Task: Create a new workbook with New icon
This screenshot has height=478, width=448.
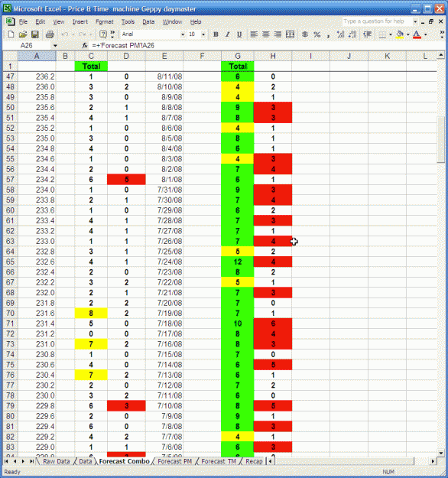Action: (11, 34)
